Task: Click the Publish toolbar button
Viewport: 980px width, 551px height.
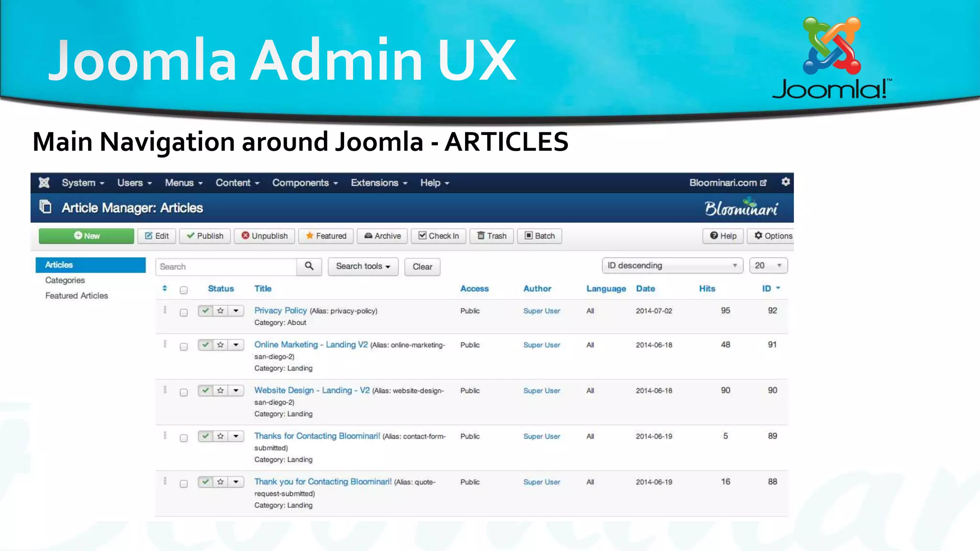Action: [x=205, y=236]
